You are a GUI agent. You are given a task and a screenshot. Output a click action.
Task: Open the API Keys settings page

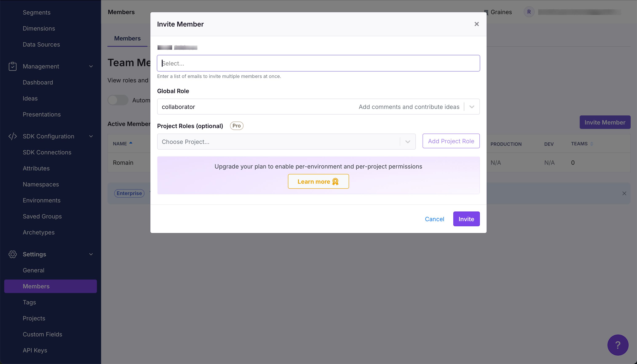tap(35, 350)
